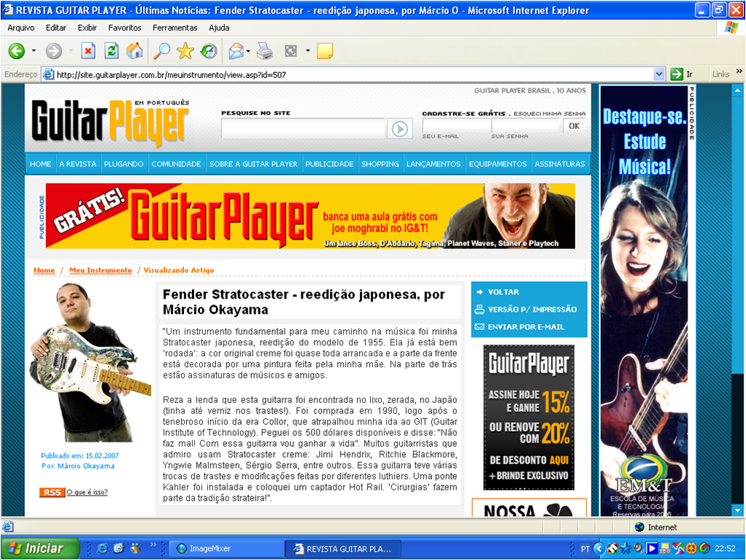Screen dimensions: 746x560
Task: Click the Sua senha input field
Action: click(526, 126)
